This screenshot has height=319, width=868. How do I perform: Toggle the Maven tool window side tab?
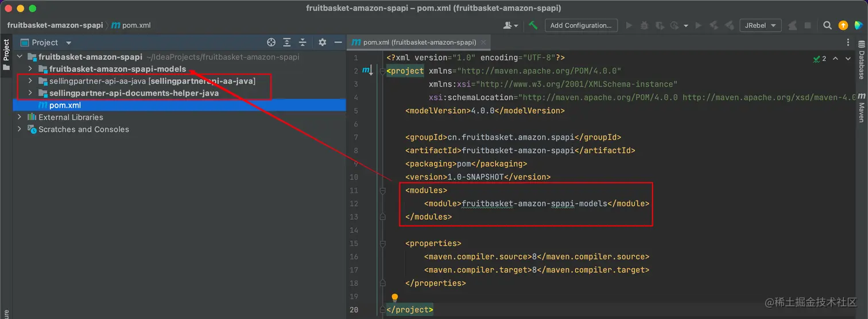pyautogui.click(x=861, y=107)
